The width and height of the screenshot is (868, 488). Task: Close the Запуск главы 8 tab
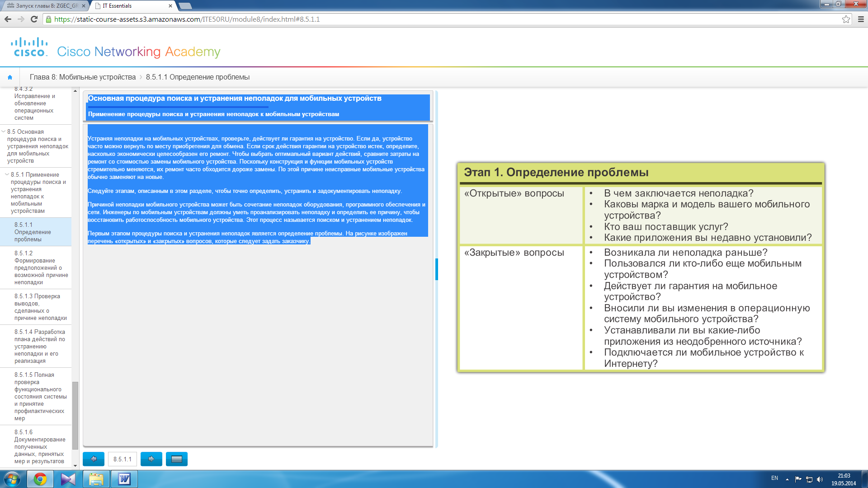click(x=83, y=6)
